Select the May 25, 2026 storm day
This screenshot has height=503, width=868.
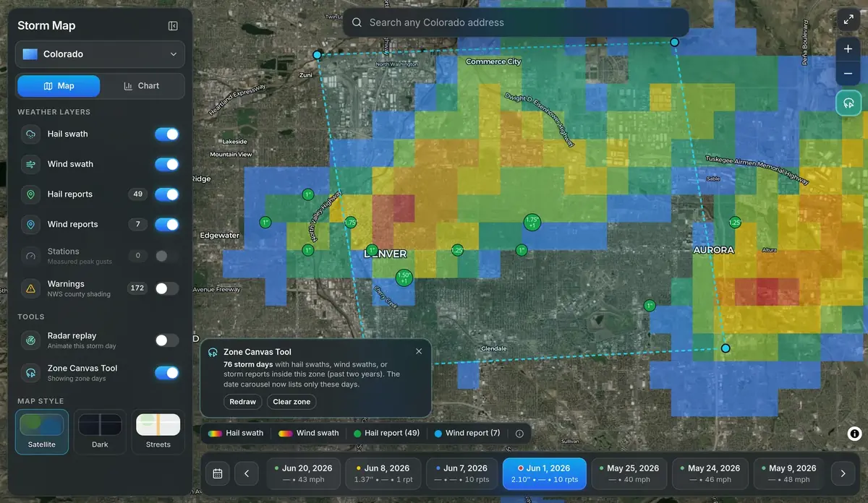(629, 473)
